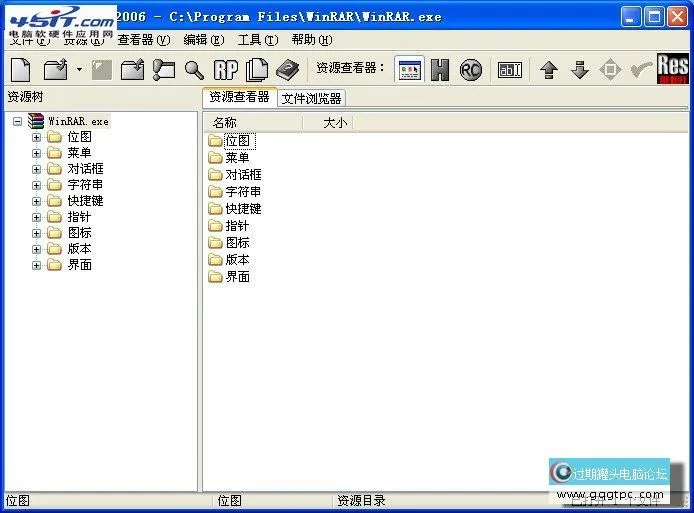Select 对话框 folder in the file list

[235, 175]
